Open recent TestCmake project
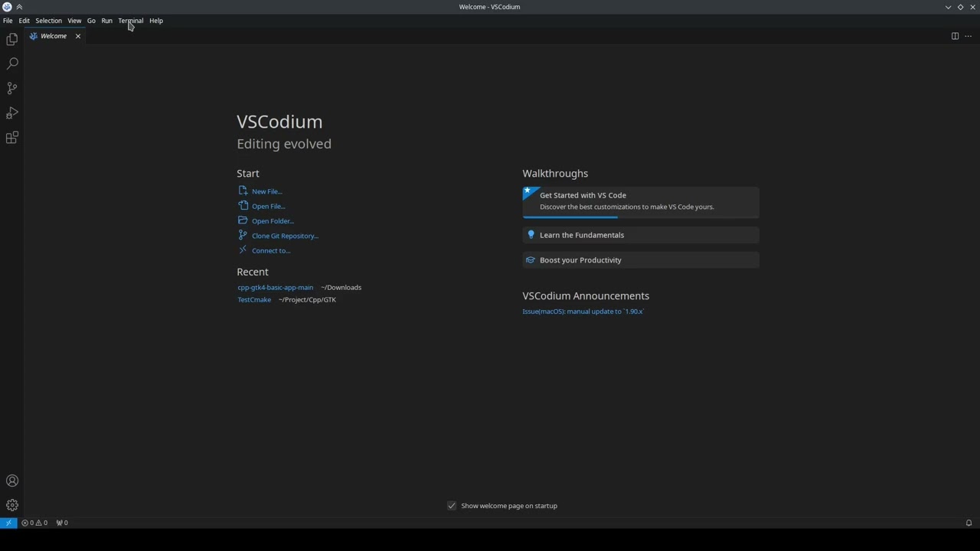The image size is (980, 551). pyautogui.click(x=254, y=300)
